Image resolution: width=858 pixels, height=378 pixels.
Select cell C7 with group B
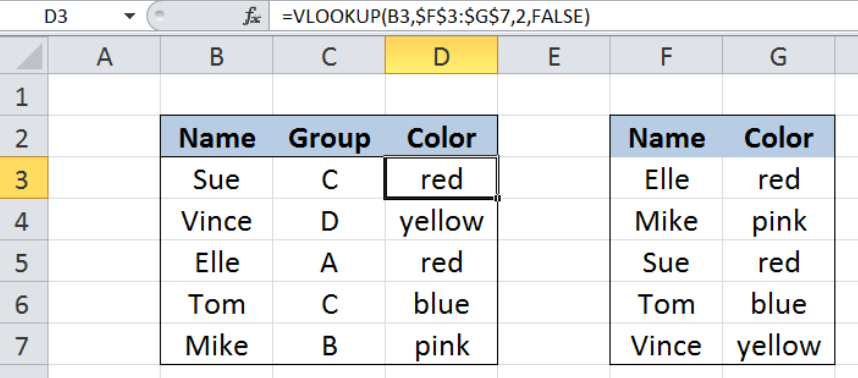pyautogui.click(x=329, y=344)
